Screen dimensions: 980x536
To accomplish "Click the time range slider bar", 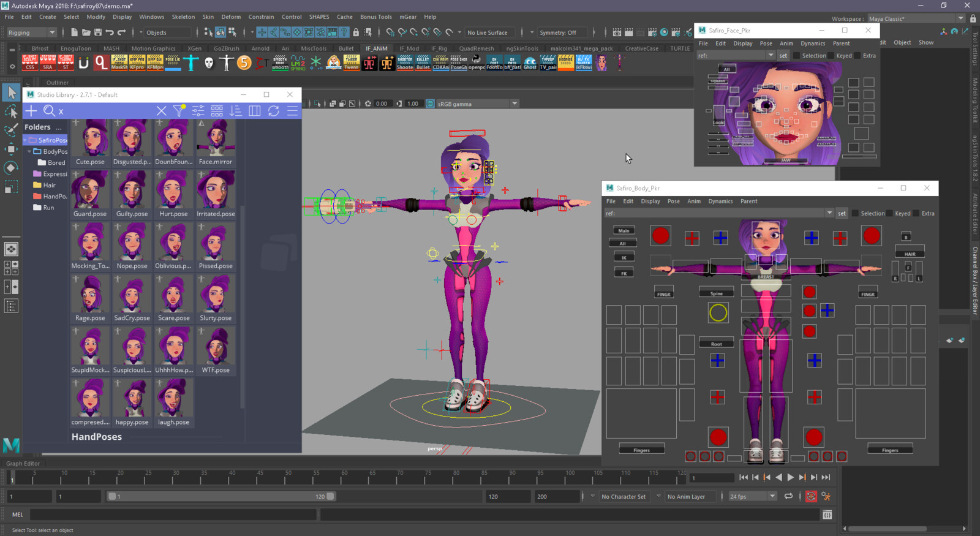I will [x=221, y=496].
